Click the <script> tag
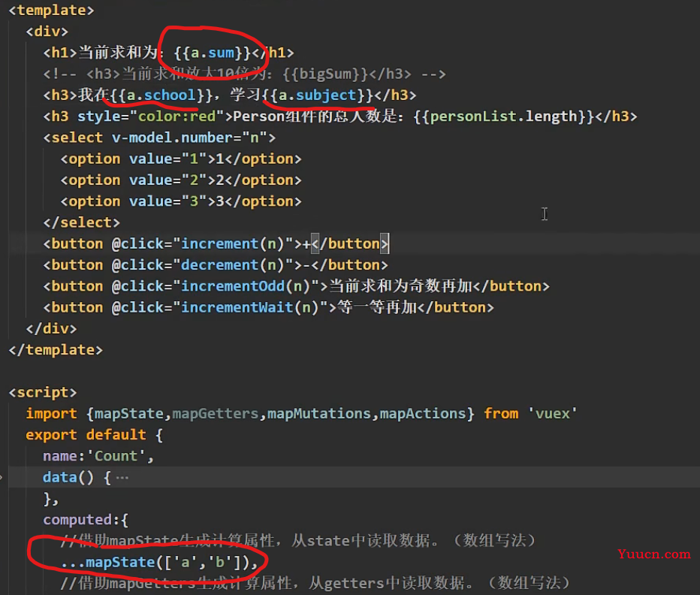Image resolution: width=700 pixels, height=595 pixels. (42, 393)
